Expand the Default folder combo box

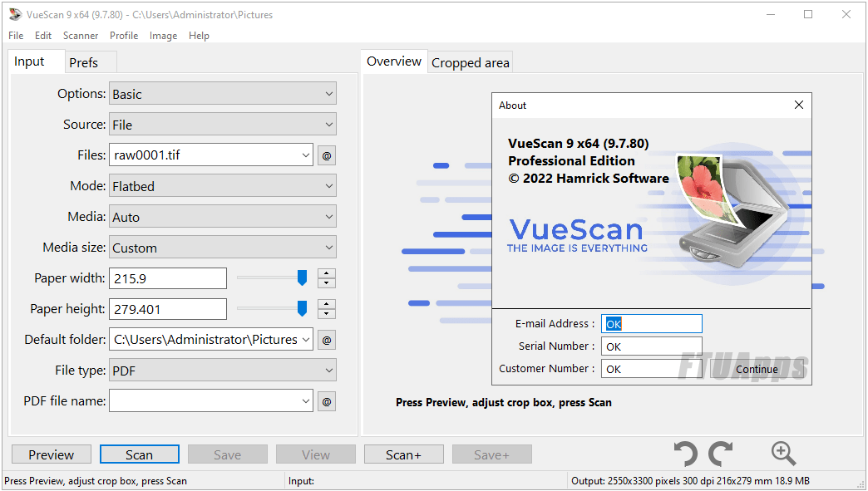point(306,340)
